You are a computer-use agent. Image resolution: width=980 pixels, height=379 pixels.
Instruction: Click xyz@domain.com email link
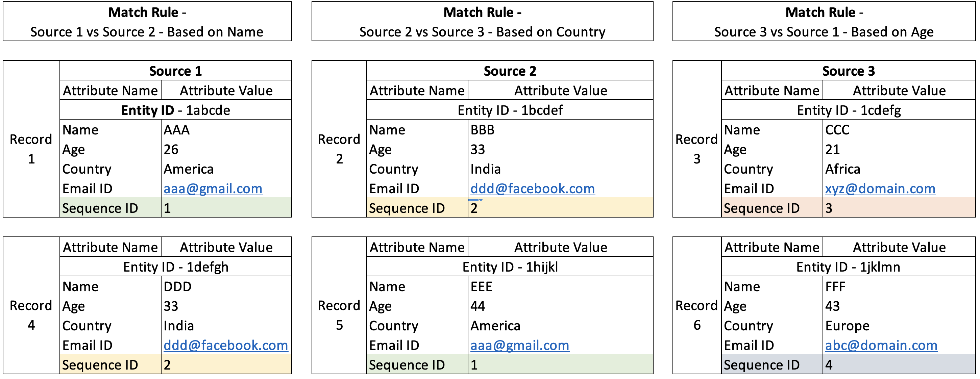(x=880, y=188)
